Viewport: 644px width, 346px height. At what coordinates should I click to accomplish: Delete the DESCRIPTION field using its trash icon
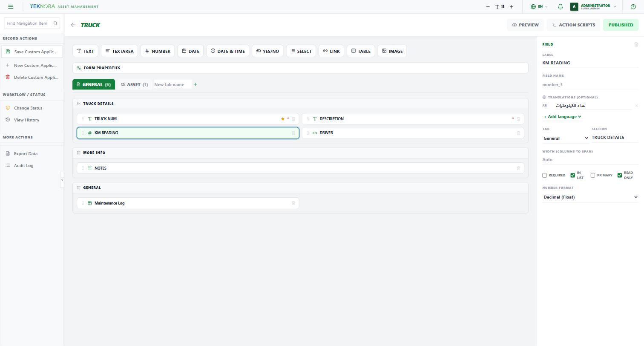pyautogui.click(x=518, y=119)
